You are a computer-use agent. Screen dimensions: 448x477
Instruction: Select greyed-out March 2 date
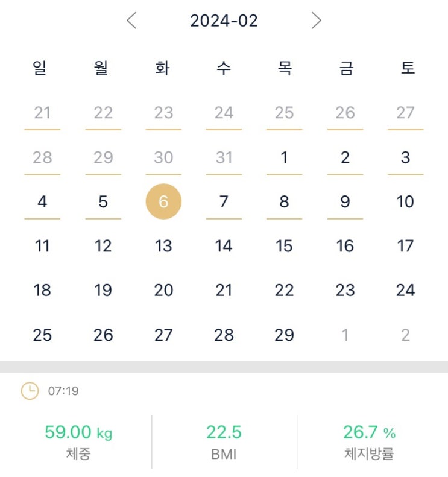[405, 335]
